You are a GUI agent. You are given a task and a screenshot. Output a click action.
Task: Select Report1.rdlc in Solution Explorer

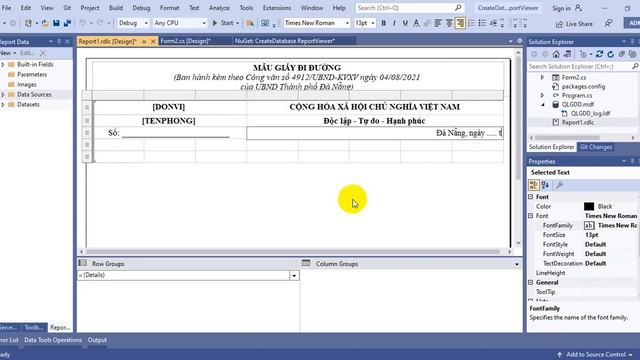click(x=577, y=122)
